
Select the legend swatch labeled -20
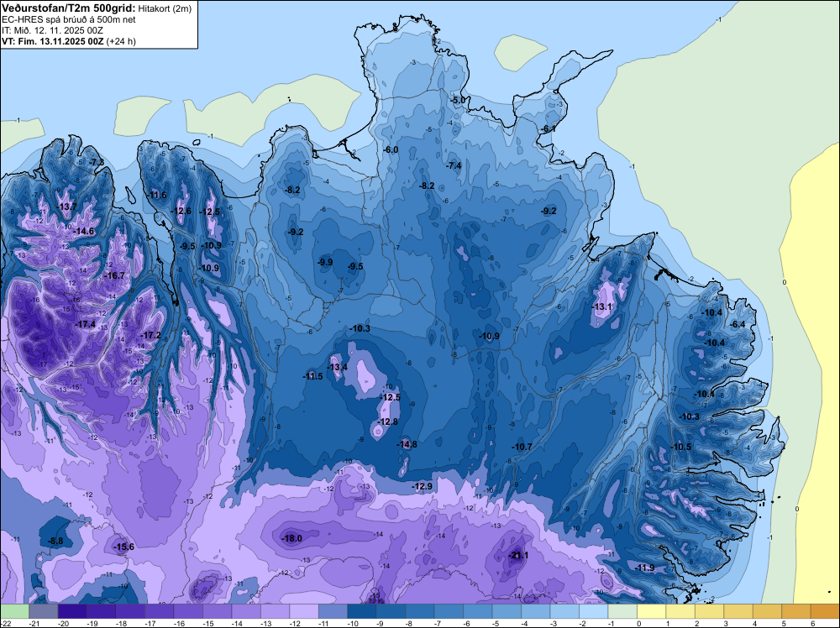click(x=72, y=611)
